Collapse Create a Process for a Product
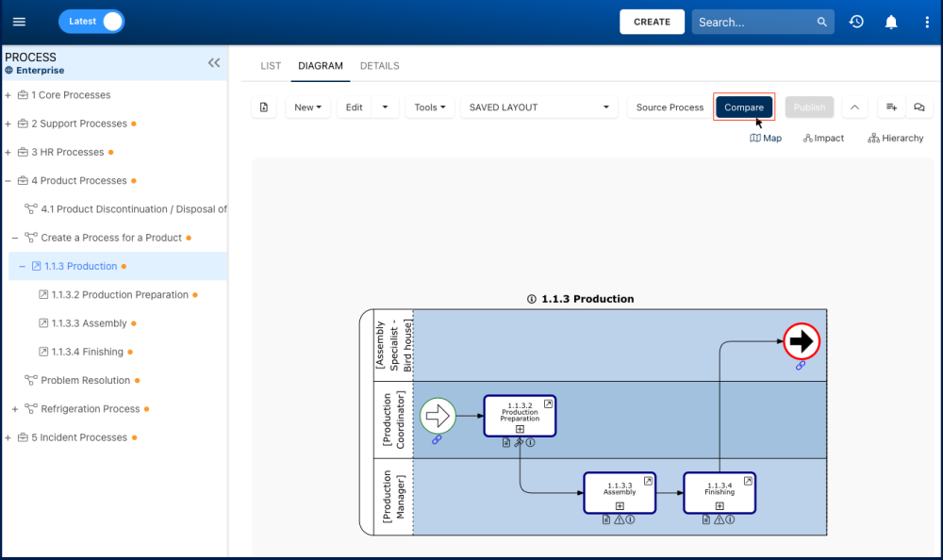The height and width of the screenshot is (560, 943). pos(15,238)
